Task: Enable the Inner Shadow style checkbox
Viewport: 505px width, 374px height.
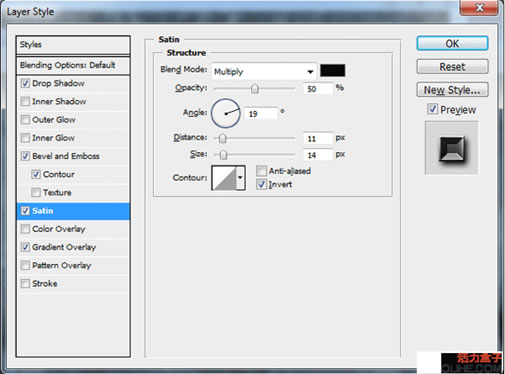Action: [x=25, y=101]
